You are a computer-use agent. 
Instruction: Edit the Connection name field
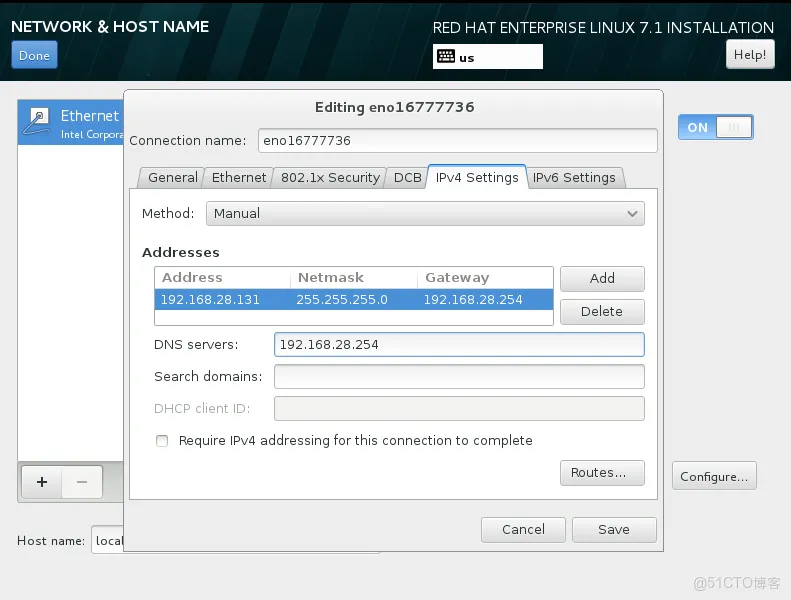click(x=458, y=140)
